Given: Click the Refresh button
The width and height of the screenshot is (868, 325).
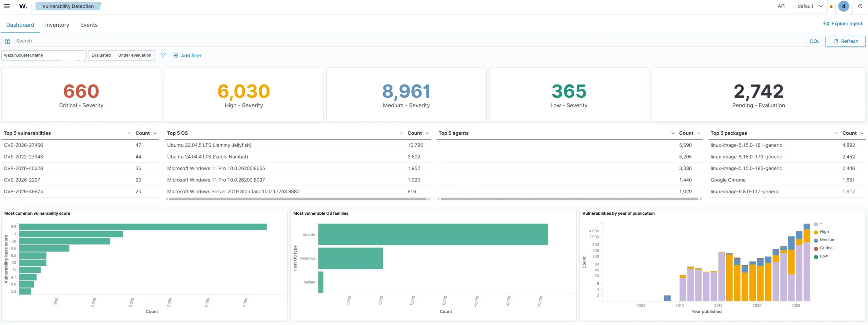Looking at the screenshot, I should pos(845,41).
